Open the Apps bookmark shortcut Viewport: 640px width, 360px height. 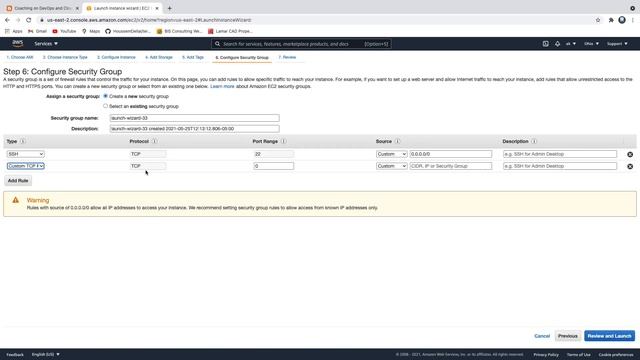pos(13,31)
